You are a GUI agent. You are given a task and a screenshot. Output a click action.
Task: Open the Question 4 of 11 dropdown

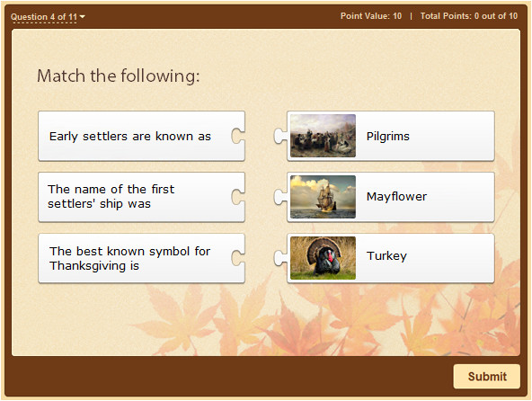48,17
